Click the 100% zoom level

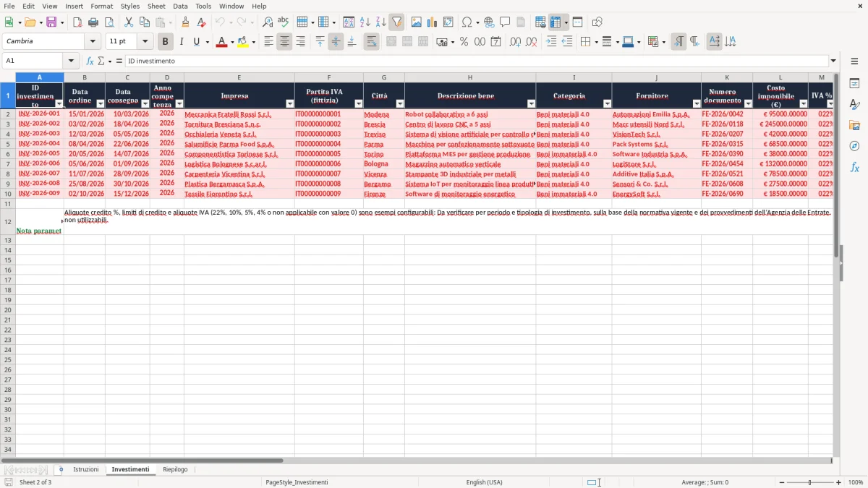point(856,482)
